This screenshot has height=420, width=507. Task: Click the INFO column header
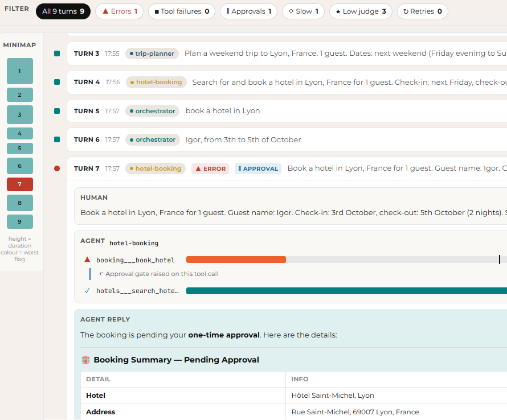click(x=300, y=379)
